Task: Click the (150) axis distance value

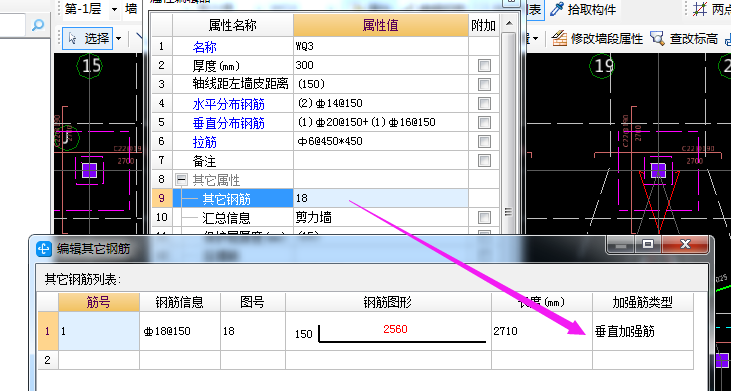Action: (x=380, y=84)
